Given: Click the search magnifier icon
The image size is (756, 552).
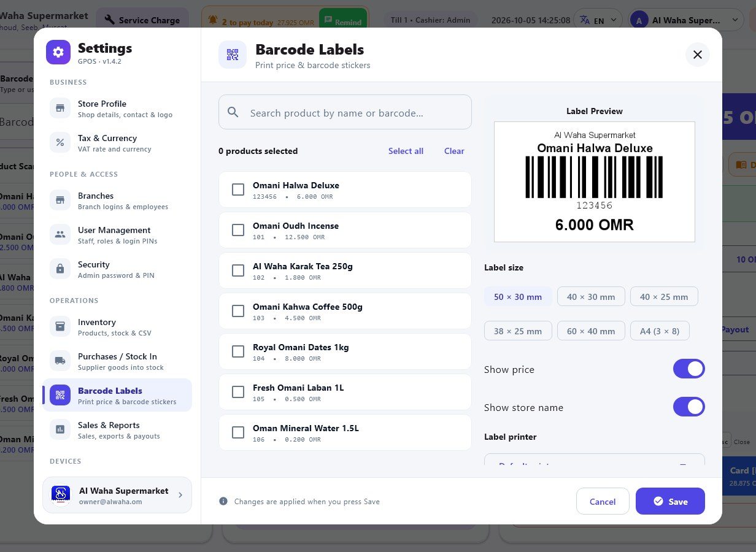Looking at the screenshot, I should (233, 112).
